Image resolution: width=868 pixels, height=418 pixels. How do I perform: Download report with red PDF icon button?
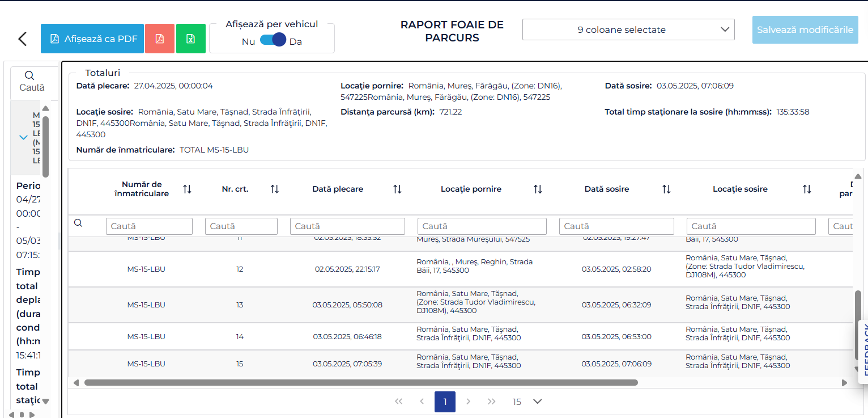[160, 39]
